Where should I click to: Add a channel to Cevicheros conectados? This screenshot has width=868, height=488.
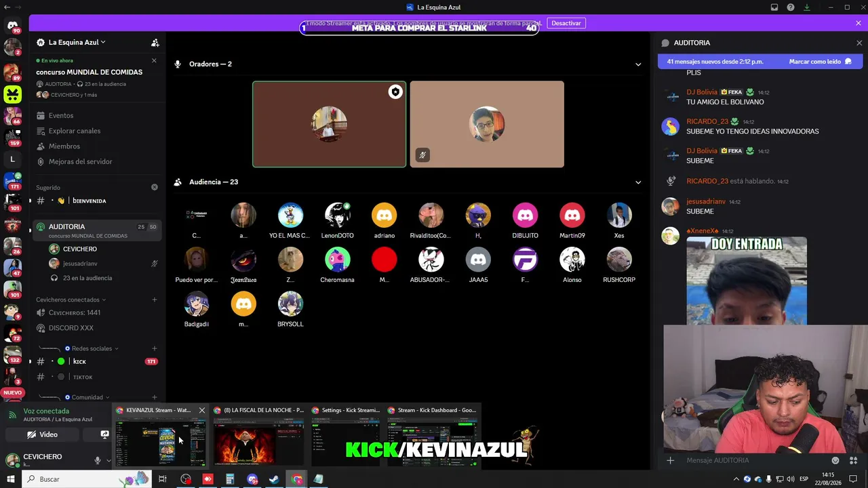(x=155, y=300)
